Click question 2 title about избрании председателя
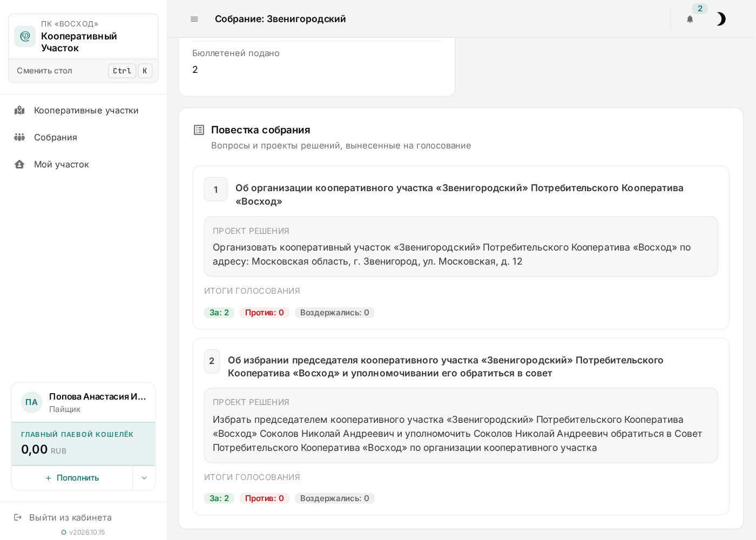Viewport: 756px width, 540px height. click(446, 367)
